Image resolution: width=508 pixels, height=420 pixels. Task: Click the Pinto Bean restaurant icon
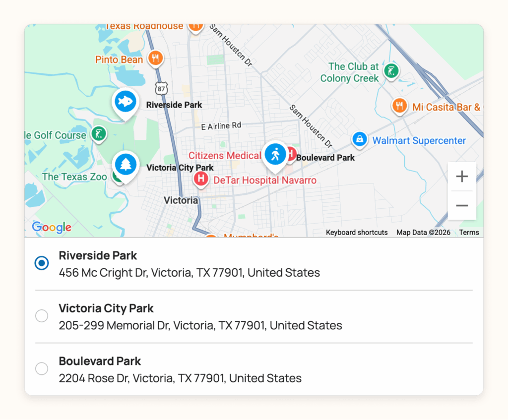coord(156,59)
